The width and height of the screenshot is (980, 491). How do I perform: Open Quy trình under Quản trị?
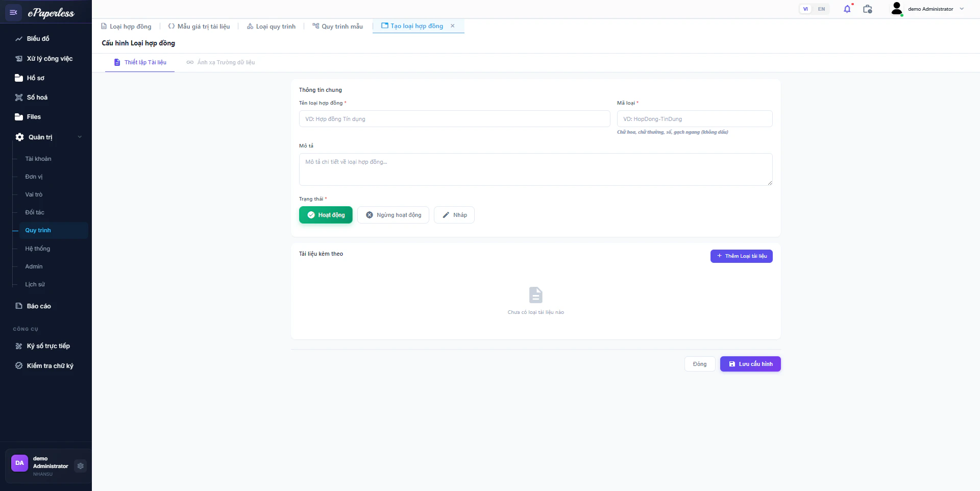coord(54,230)
